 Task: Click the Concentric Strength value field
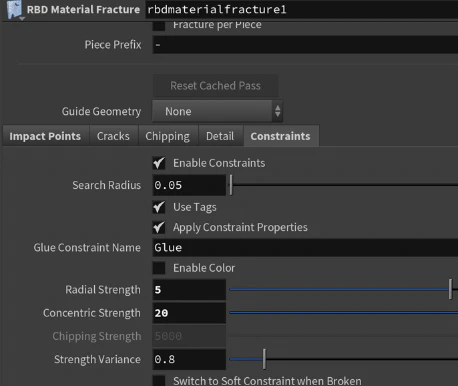(189, 313)
